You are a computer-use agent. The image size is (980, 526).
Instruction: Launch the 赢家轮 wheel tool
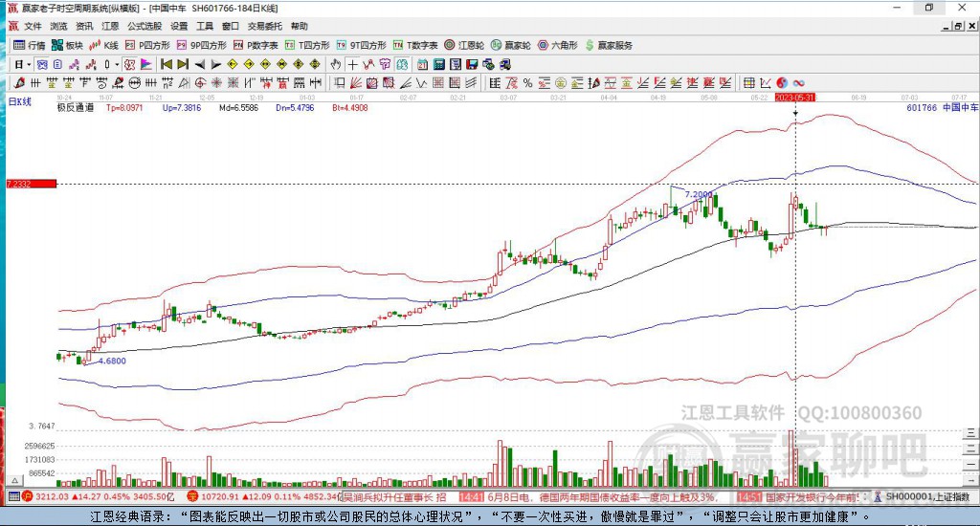511,45
